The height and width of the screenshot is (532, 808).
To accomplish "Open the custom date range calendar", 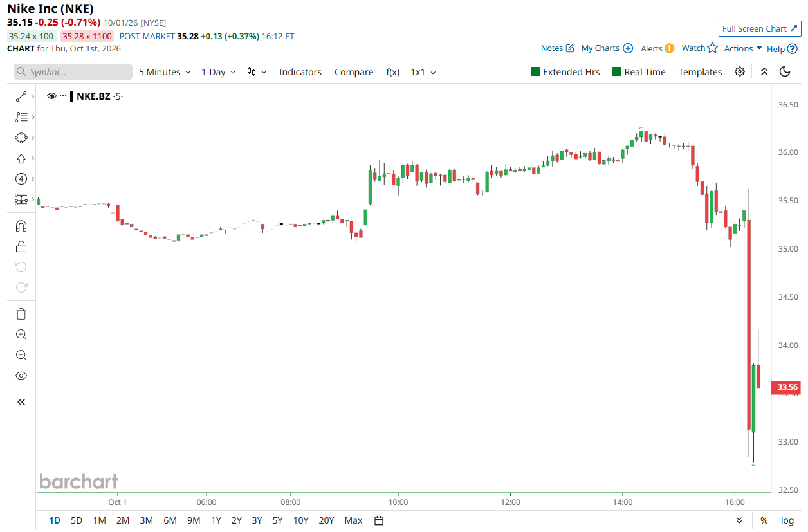I will pos(379,520).
